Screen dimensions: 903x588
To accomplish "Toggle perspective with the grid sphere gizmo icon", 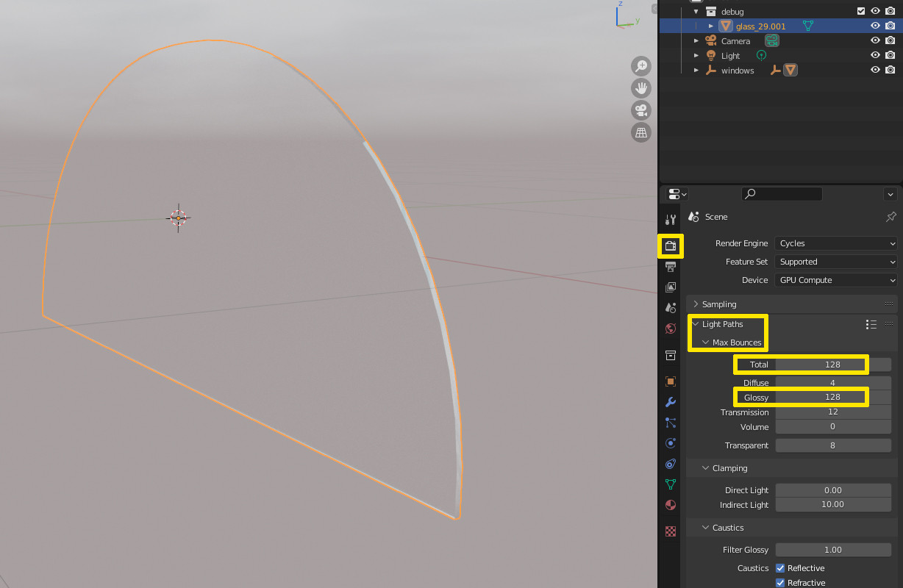I will pos(640,132).
